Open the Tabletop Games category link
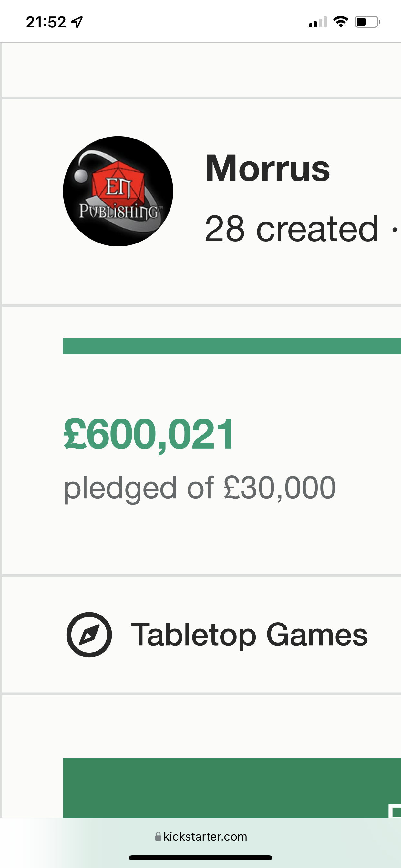 click(x=249, y=635)
